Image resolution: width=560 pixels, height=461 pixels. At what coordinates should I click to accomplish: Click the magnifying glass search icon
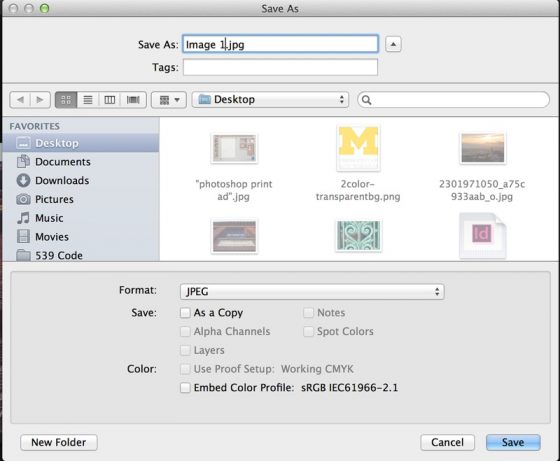click(366, 100)
